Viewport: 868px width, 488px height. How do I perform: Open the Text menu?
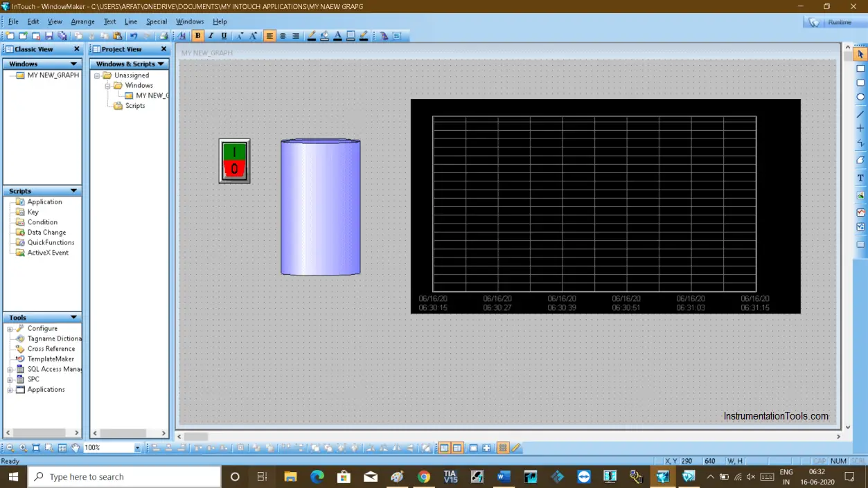pyautogui.click(x=110, y=21)
